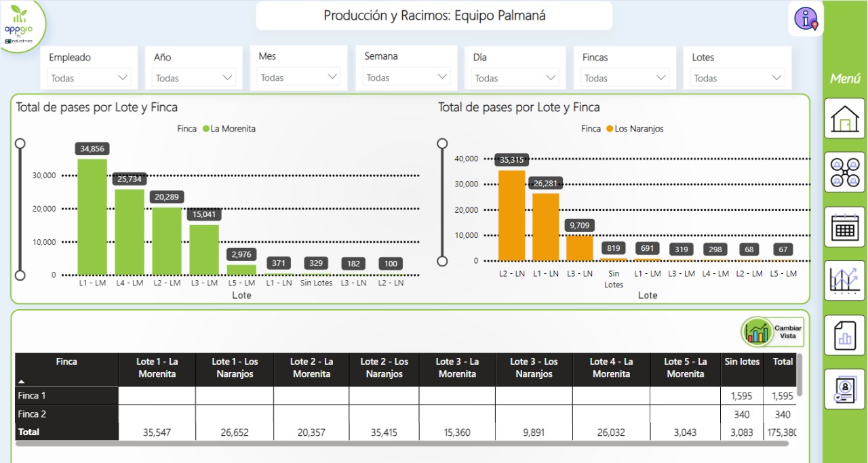This screenshot has width=868, height=463.
Task: Select the team/employees icon in the sidebar
Action: [844, 172]
